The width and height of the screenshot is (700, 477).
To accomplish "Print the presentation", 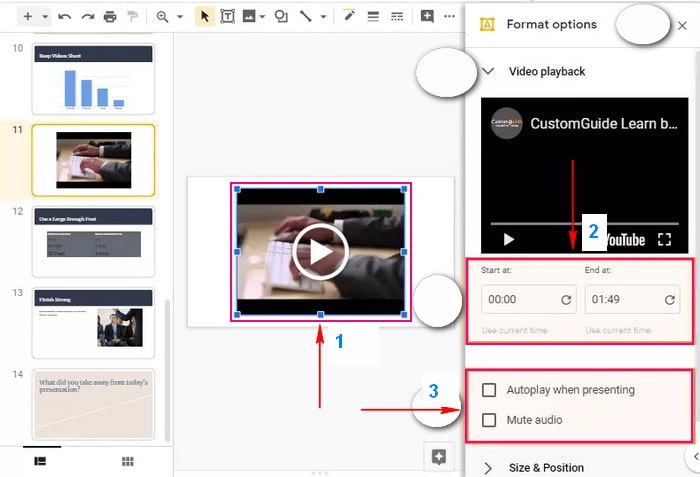I will [110, 17].
